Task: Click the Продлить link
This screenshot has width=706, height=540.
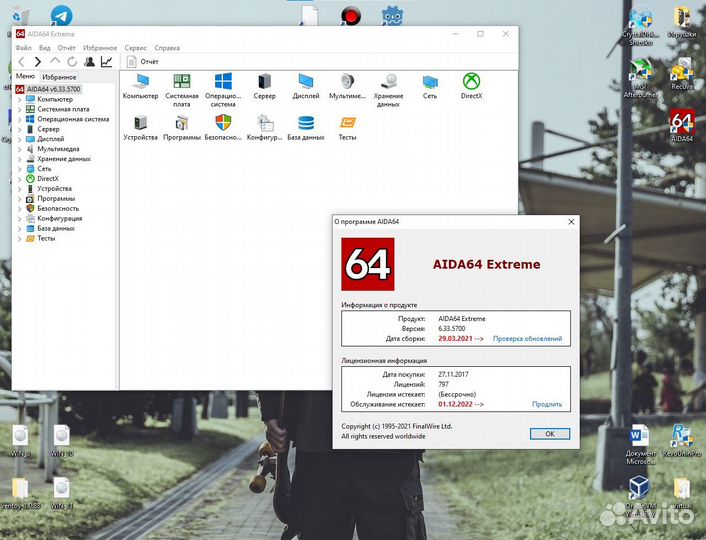Action: [x=547, y=404]
